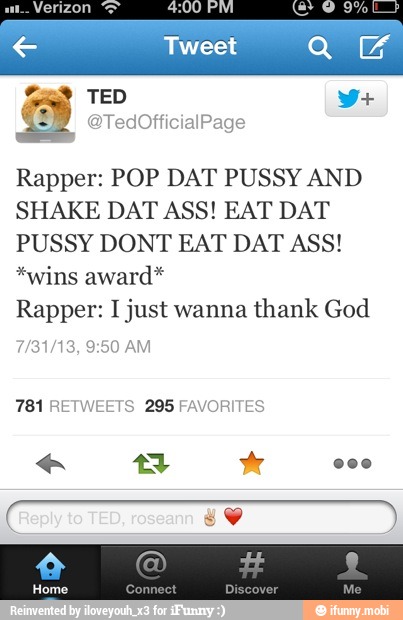Open TED's teddy bear profile picture

click(x=45, y=113)
